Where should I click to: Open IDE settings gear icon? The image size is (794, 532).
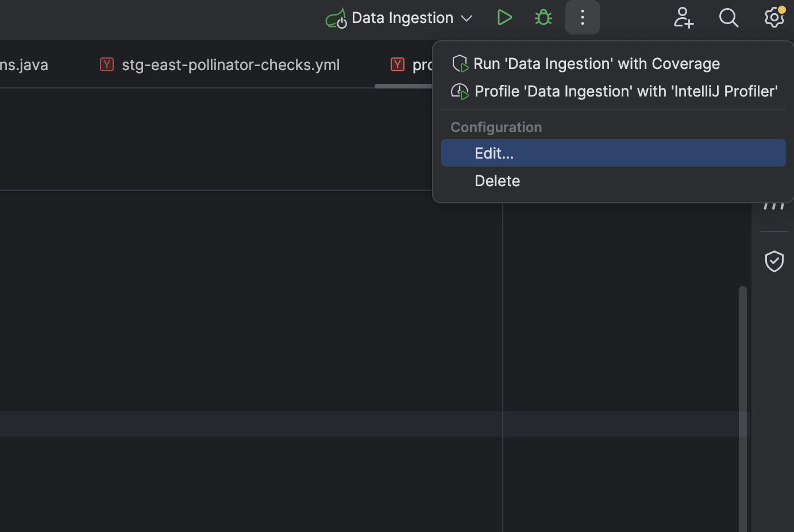774,18
